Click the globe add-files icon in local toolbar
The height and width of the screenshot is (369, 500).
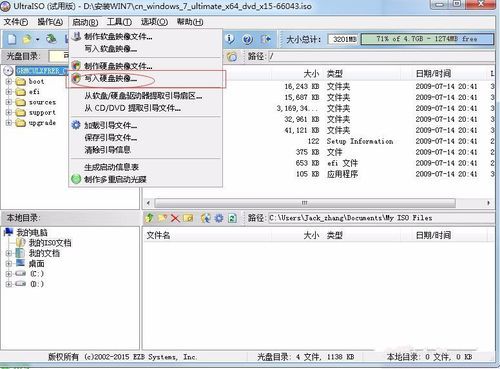tap(206, 218)
